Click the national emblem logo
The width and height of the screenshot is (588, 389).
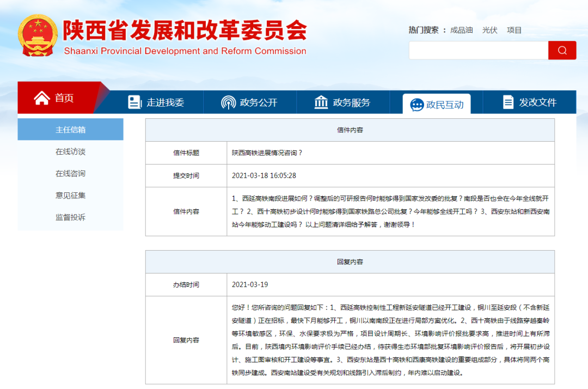point(38,35)
